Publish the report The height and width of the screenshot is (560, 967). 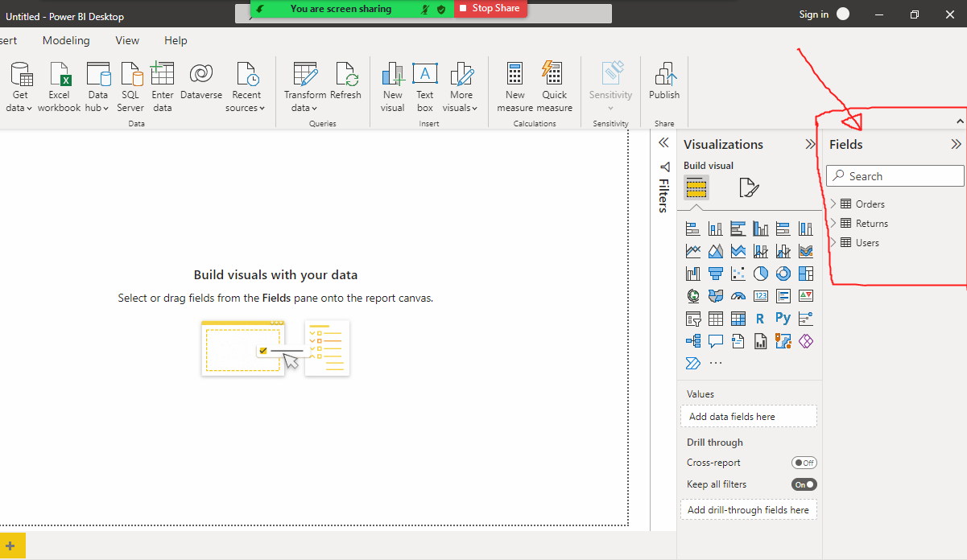[664, 81]
